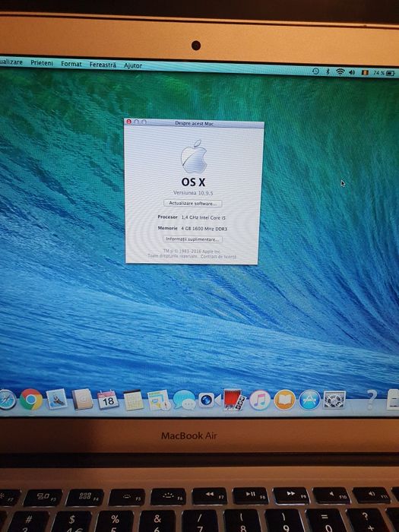Click the Time Machine menu bar icon

click(x=315, y=71)
